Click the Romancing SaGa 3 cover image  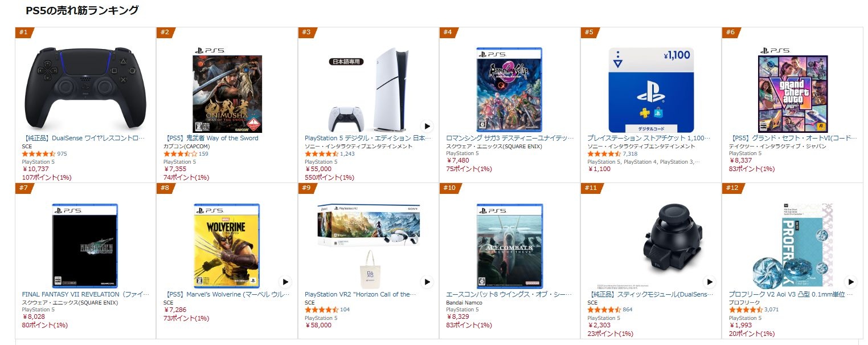509,90
